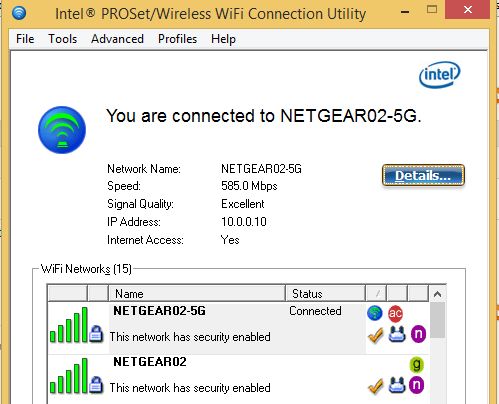
Task: Click the large WiFi connection status icon
Action: (62, 130)
